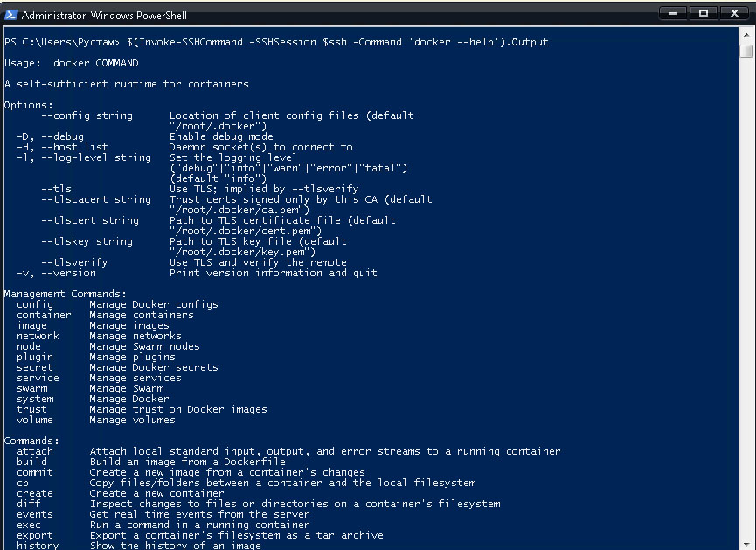
Task: Click the 'attach' command entry
Action: [x=35, y=450]
